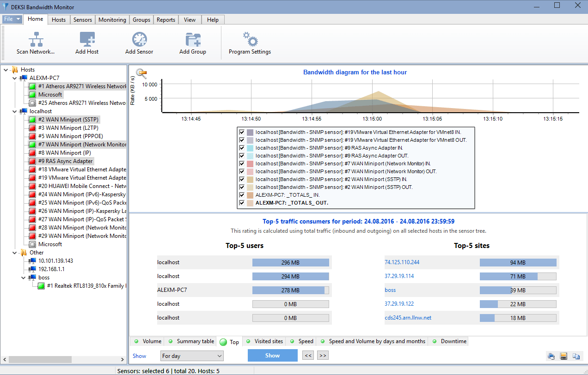The height and width of the screenshot is (375, 588).
Task: Switch to the Sensors tab
Action: click(82, 19)
